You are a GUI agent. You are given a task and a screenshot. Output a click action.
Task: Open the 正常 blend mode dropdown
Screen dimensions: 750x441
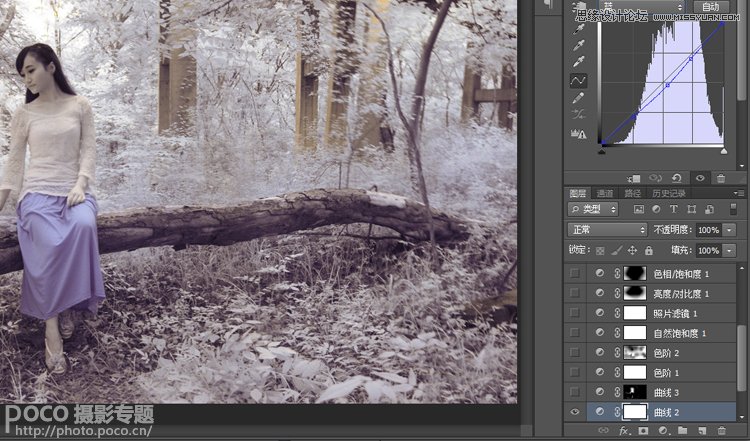pos(607,230)
